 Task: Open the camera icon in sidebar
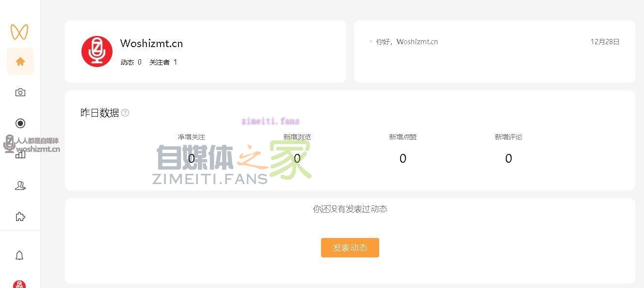pyautogui.click(x=20, y=92)
